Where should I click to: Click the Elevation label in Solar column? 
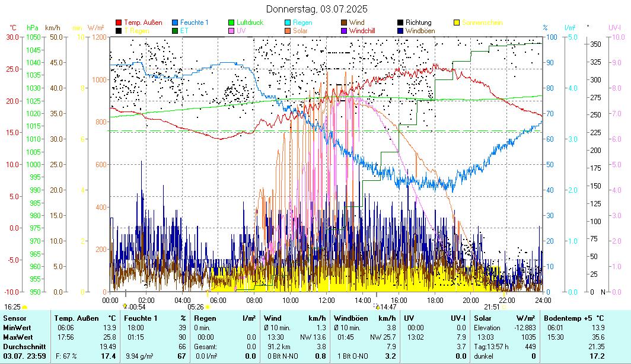[487, 328]
